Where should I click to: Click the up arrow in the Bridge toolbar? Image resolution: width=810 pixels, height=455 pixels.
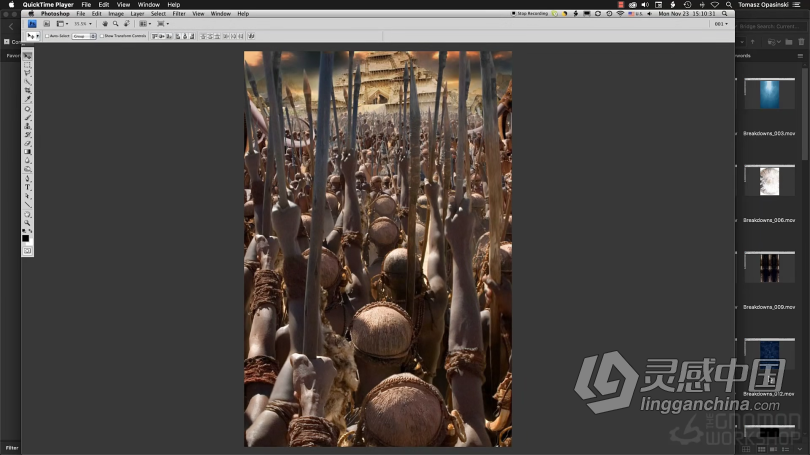pyautogui.click(x=753, y=42)
